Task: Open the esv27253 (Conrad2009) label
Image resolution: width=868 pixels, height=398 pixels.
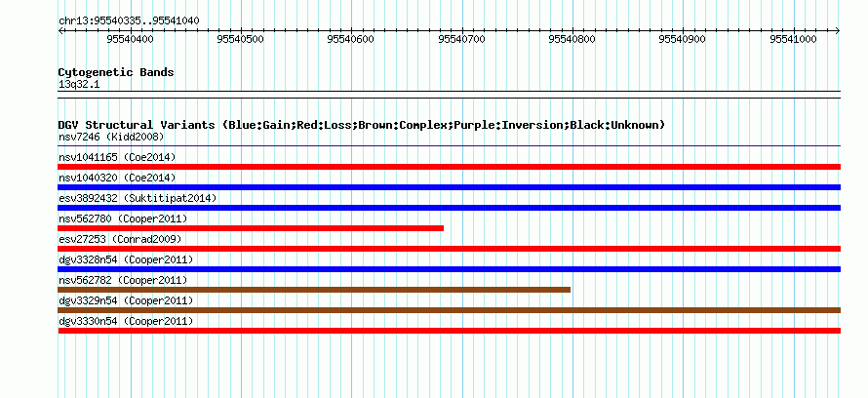Action: 120,239
